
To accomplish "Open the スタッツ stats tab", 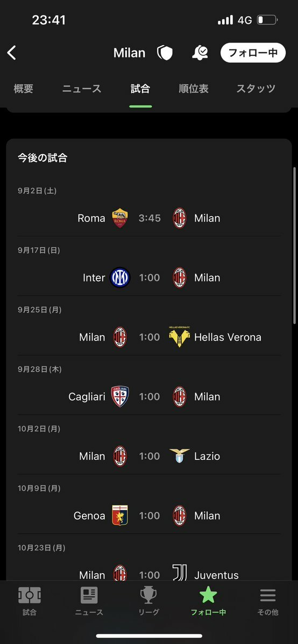I will pos(256,88).
